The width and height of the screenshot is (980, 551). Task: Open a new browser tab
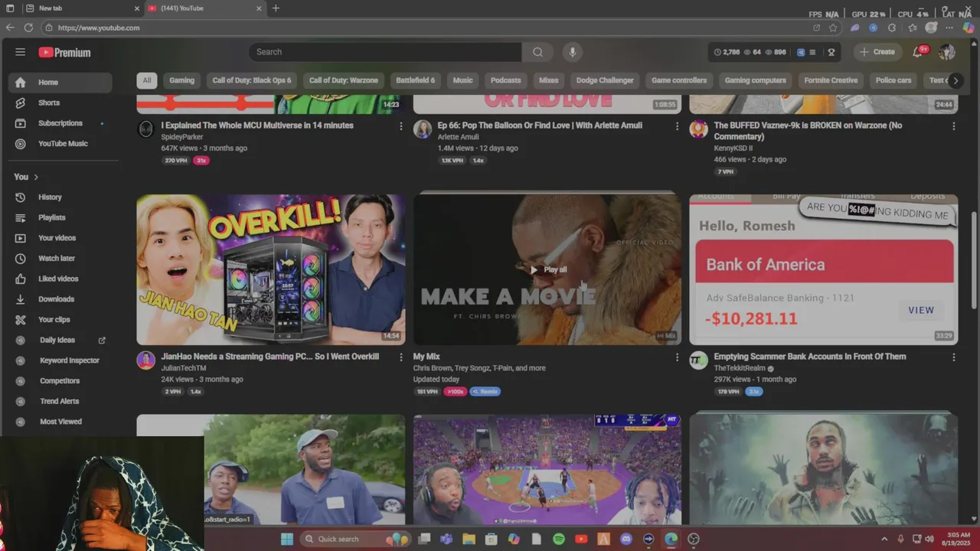pos(276,8)
